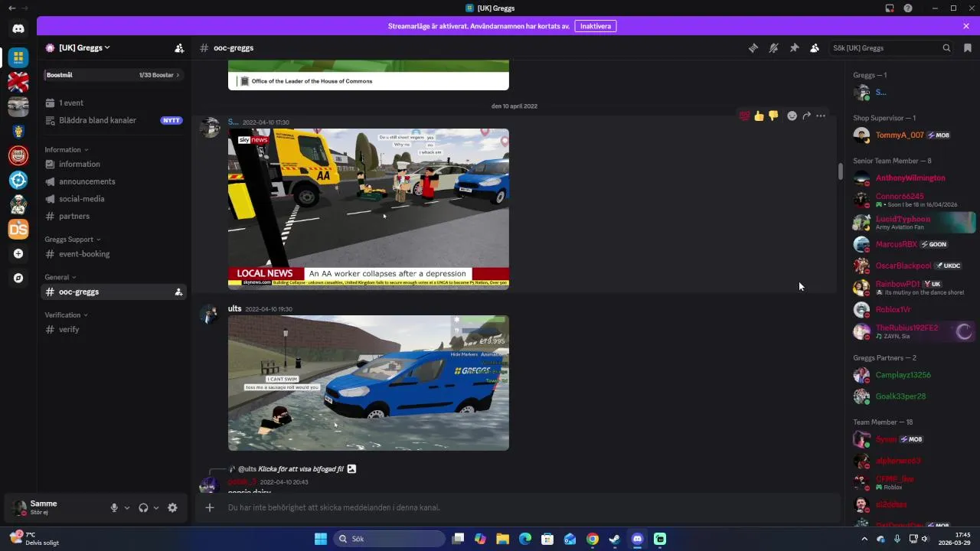Open microphone input options arrow
Image resolution: width=980 pixels, height=551 pixels.
(127, 507)
